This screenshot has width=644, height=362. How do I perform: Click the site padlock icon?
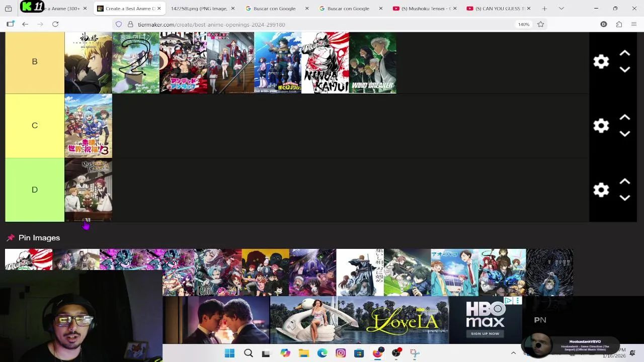tap(130, 24)
